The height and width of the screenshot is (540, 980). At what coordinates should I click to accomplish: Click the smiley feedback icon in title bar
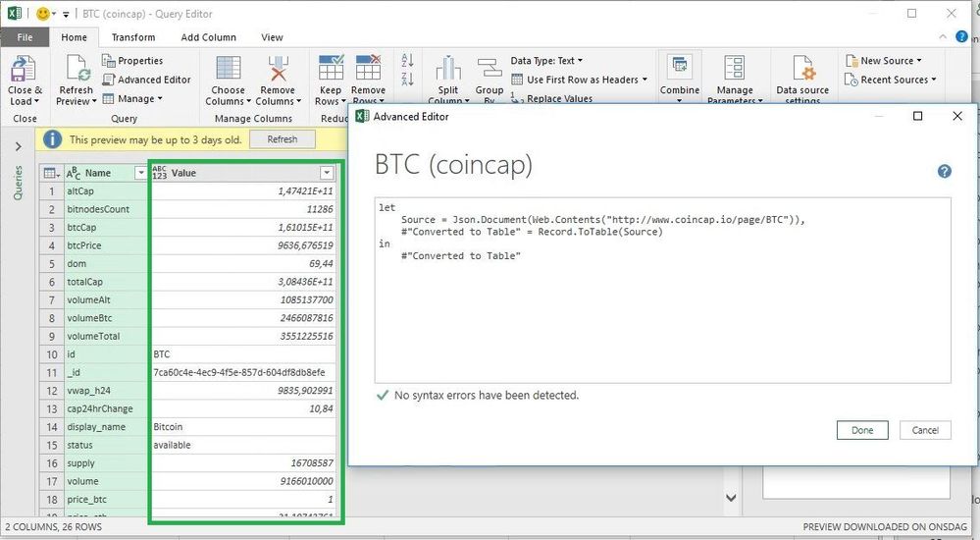point(43,14)
